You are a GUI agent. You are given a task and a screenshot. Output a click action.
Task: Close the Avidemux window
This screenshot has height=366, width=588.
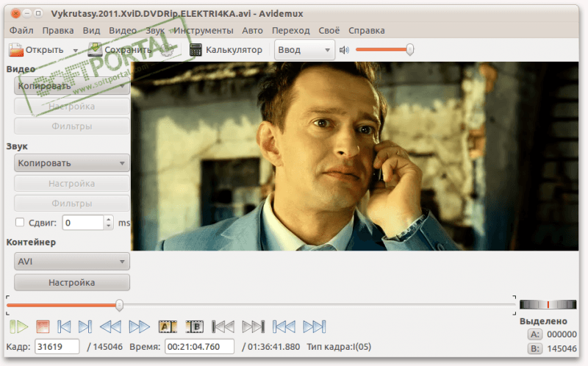click(x=15, y=13)
